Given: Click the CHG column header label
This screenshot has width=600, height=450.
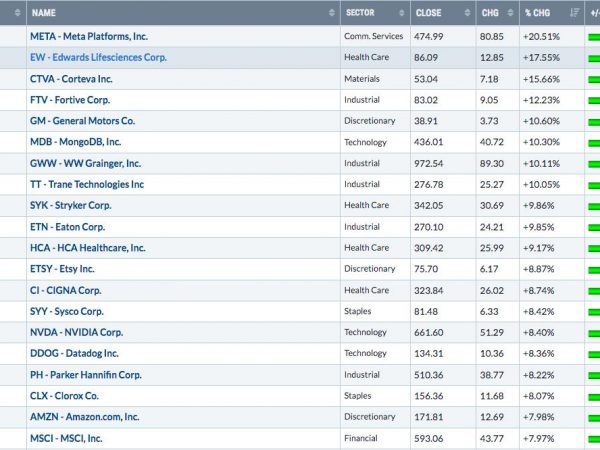Looking at the screenshot, I should pyautogui.click(x=490, y=13).
